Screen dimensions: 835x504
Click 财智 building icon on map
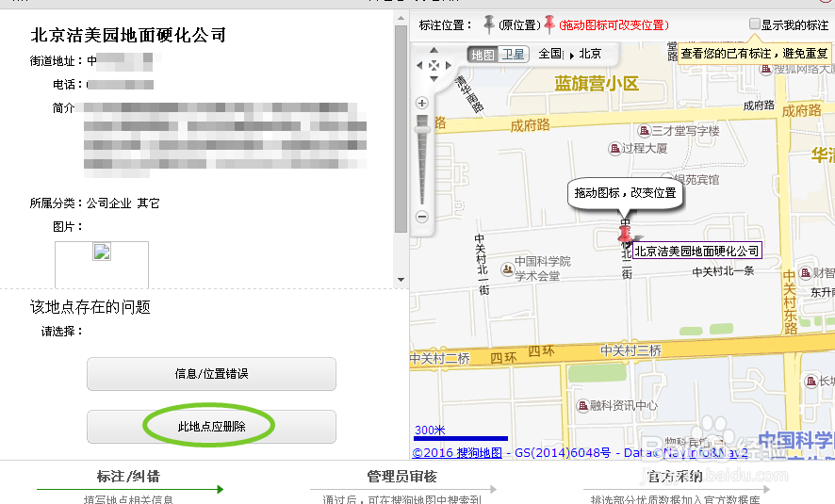click(805, 273)
